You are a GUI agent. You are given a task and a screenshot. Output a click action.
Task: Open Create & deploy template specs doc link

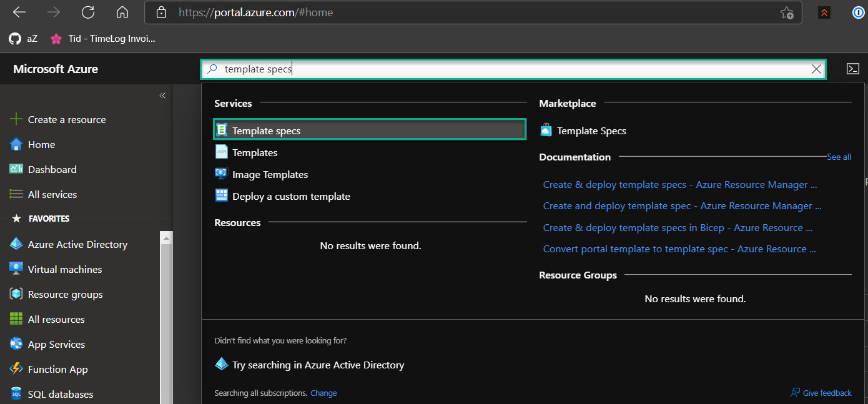[680, 184]
